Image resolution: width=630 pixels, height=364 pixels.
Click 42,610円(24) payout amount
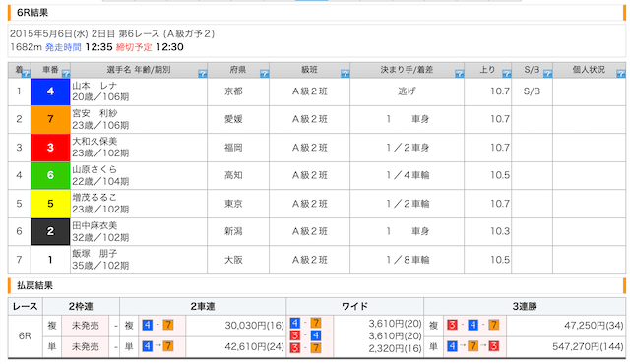tap(254, 346)
